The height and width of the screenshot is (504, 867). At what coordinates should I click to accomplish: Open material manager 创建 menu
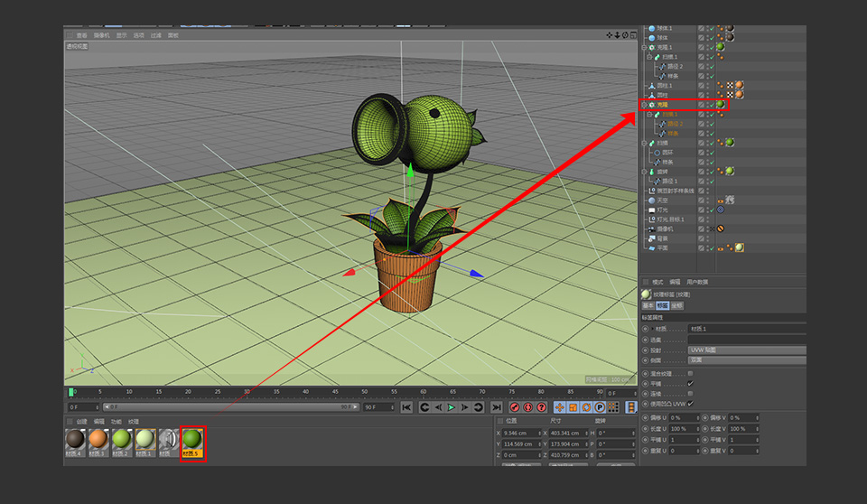click(x=82, y=422)
